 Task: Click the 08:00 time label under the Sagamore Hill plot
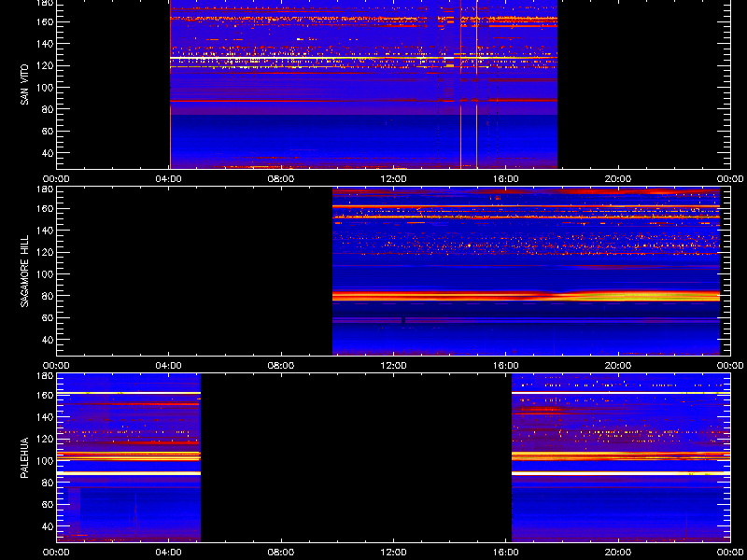tap(281, 366)
